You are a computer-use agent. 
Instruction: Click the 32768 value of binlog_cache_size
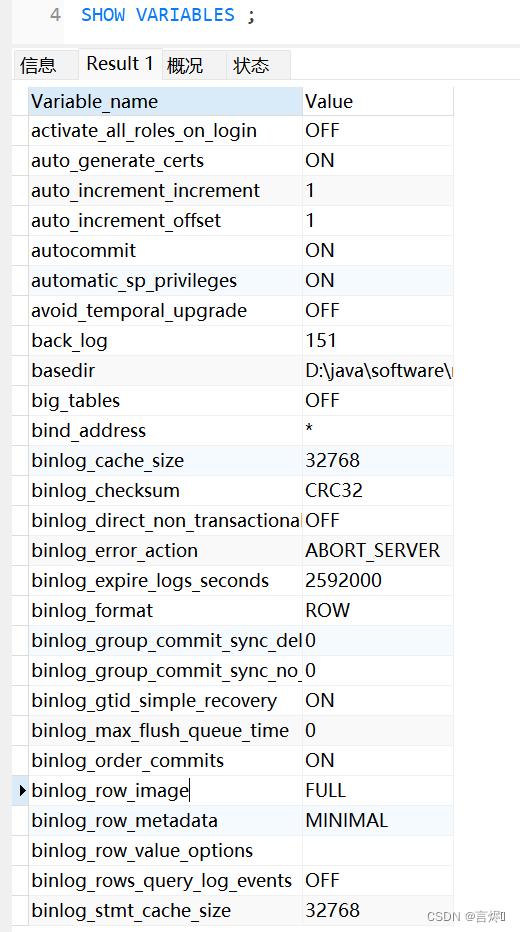click(378, 461)
